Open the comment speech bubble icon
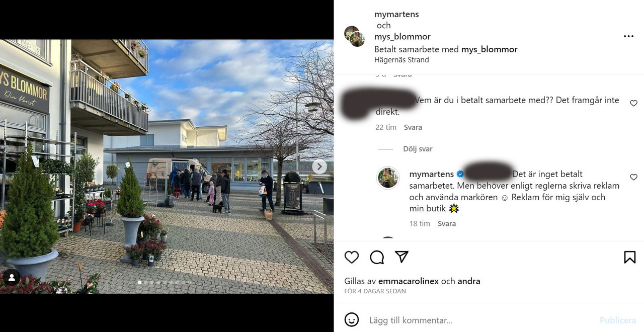The height and width of the screenshot is (332, 644). (x=377, y=257)
